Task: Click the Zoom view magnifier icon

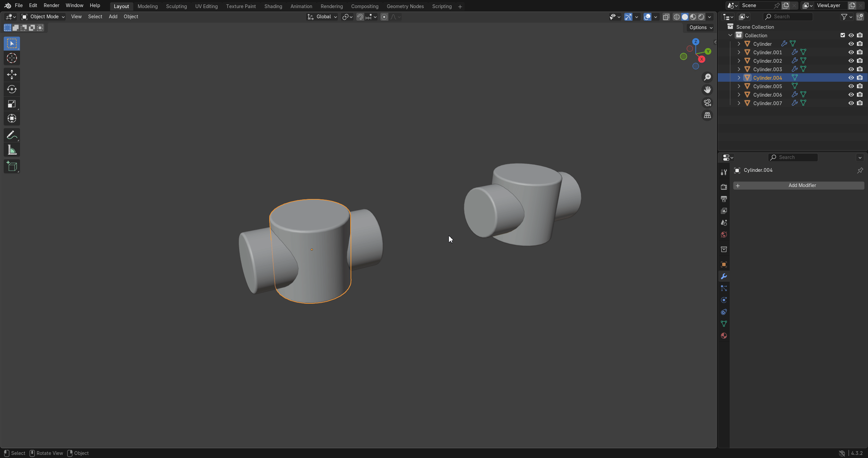Action: coord(707,77)
